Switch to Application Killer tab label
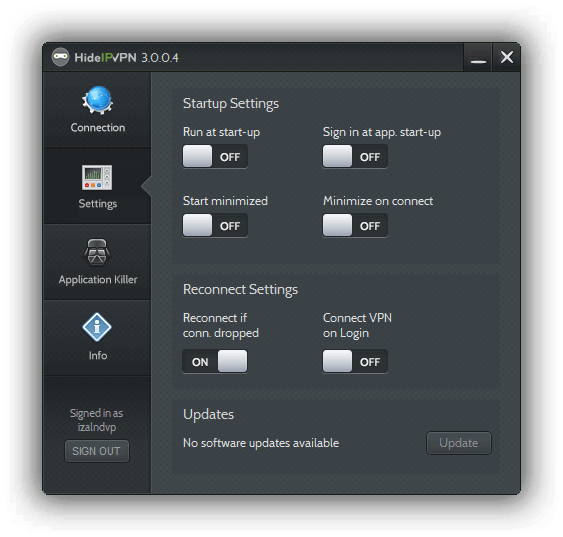The height and width of the screenshot is (537, 563). click(98, 280)
